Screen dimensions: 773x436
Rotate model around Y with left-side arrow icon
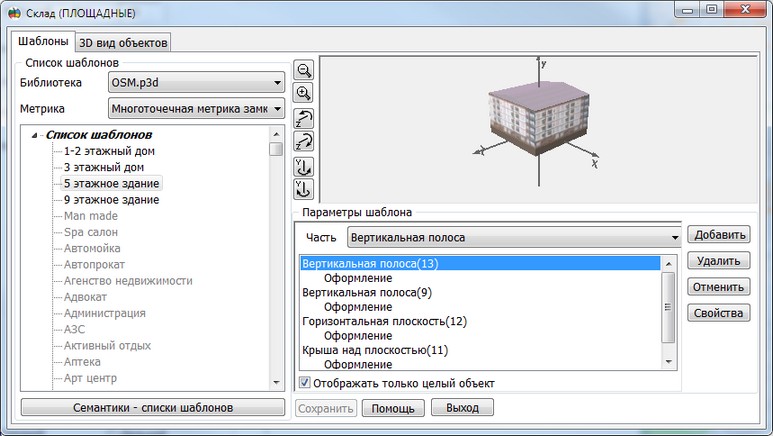point(304,188)
